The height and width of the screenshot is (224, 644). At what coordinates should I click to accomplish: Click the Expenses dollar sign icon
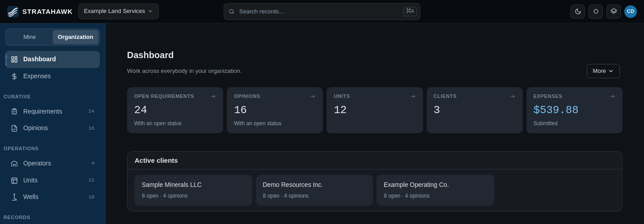[x=14, y=76]
